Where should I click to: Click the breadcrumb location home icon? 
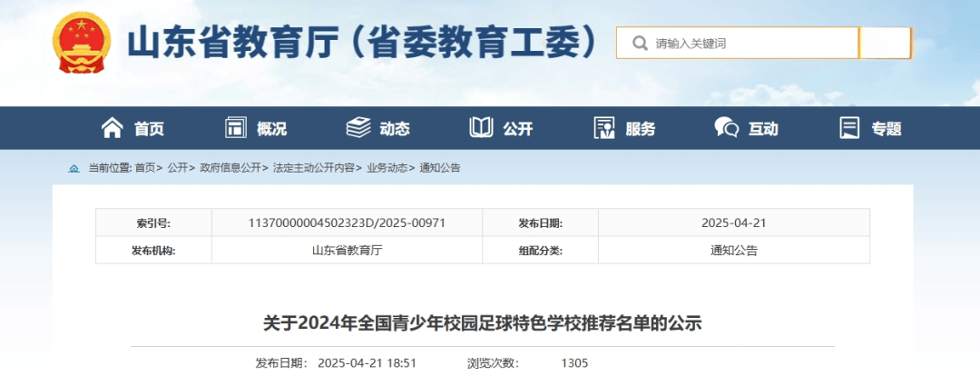tap(73, 168)
